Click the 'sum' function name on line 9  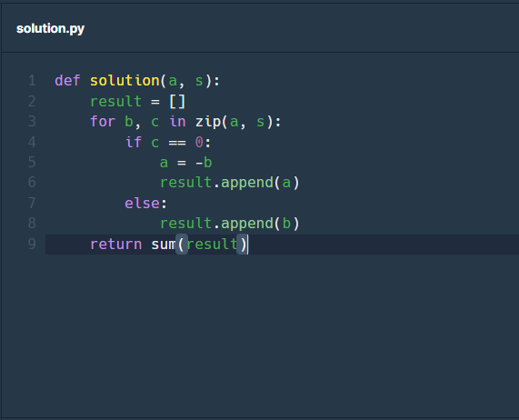(x=164, y=245)
